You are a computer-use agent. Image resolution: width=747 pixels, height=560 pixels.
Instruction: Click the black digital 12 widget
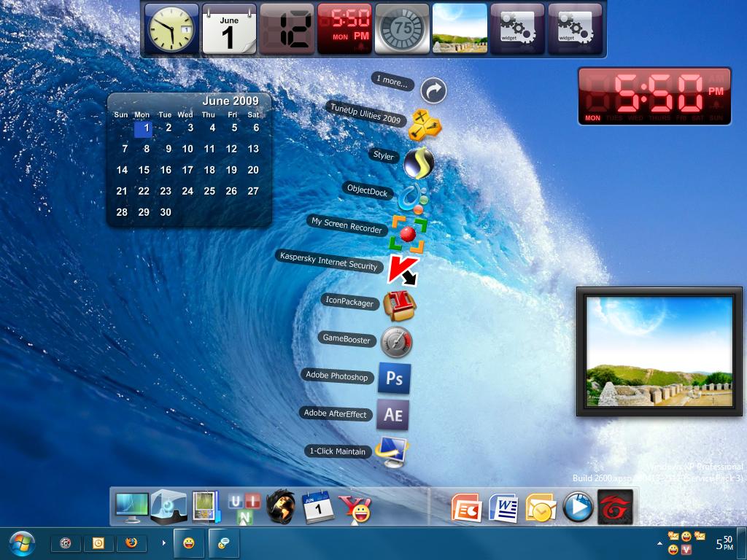(x=287, y=29)
